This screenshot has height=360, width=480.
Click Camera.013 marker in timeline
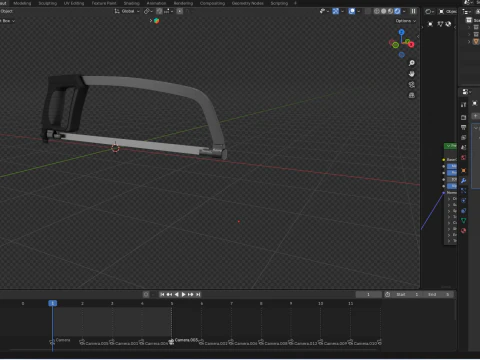[303, 343]
